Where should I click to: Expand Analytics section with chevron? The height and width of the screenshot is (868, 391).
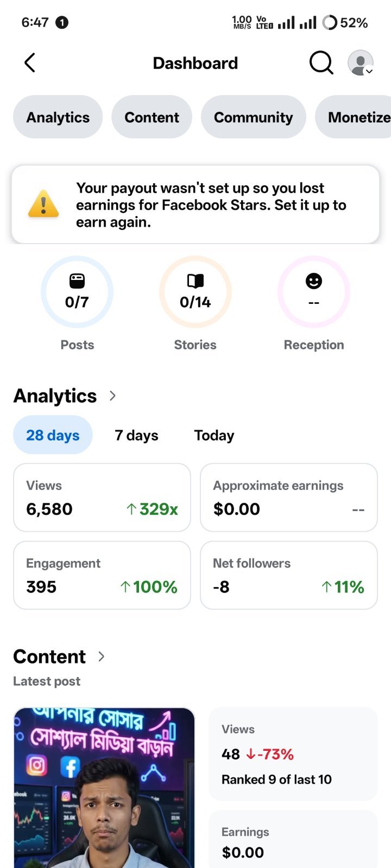[112, 396]
